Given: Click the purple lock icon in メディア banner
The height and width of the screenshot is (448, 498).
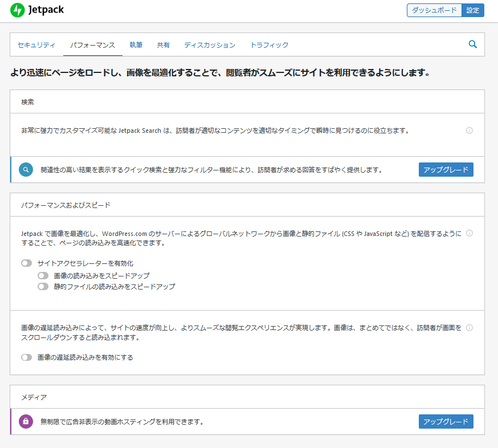Looking at the screenshot, I should (x=26, y=422).
